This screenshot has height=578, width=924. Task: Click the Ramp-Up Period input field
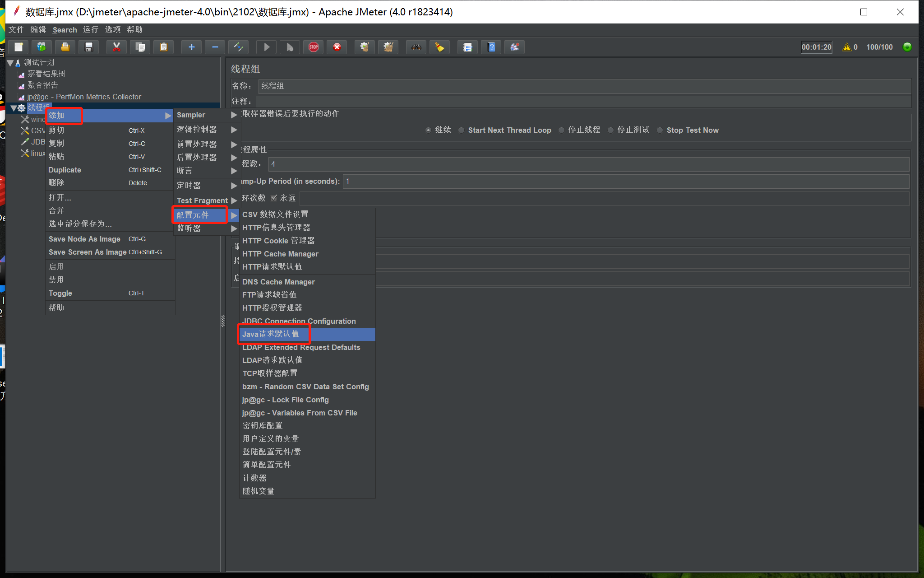625,181
